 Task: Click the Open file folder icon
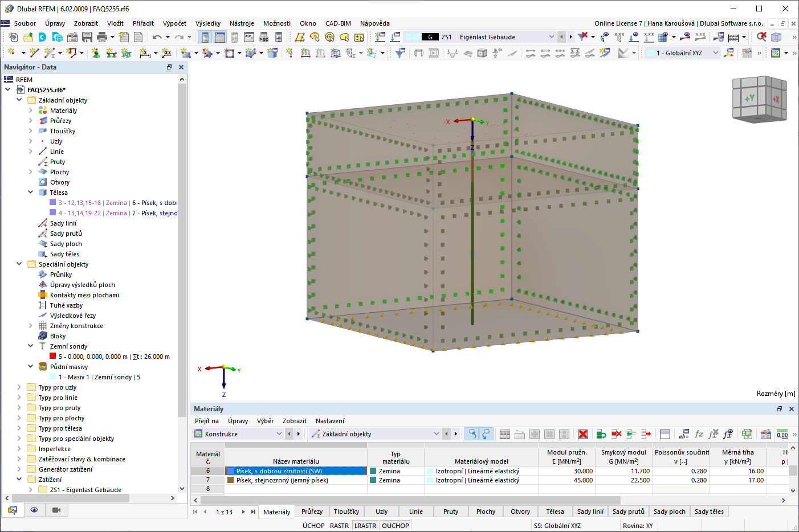point(27,37)
